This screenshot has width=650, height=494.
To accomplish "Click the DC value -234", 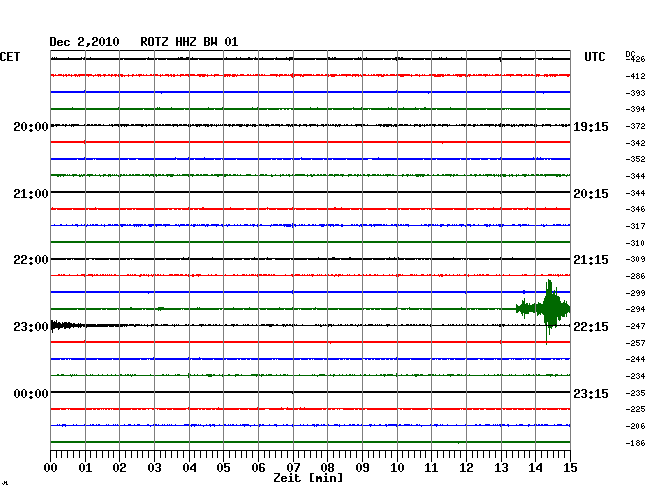I will pyautogui.click(x=635, y=376).
